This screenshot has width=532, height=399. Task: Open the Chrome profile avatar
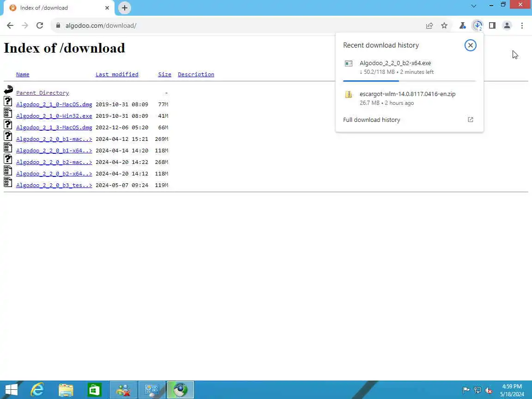coord(507,25)
